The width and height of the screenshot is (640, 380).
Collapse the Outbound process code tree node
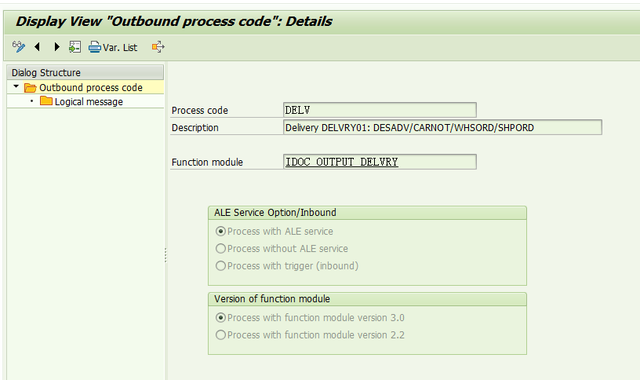[16, 87]
